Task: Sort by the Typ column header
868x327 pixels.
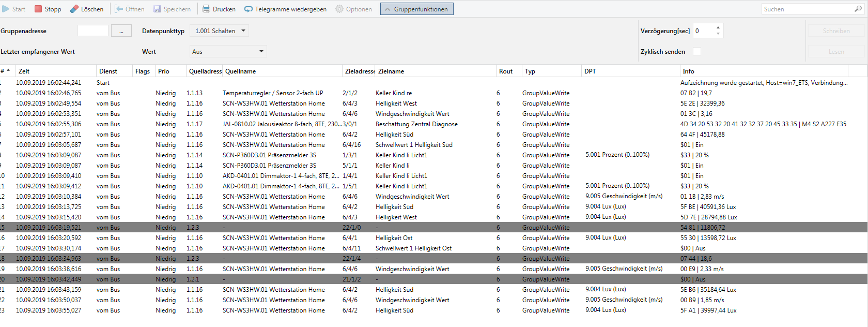Action: 551,71
